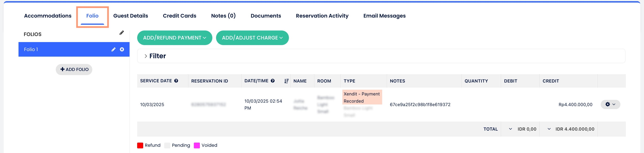Switch to the Accommodations tab

click(x=48, y=16)
